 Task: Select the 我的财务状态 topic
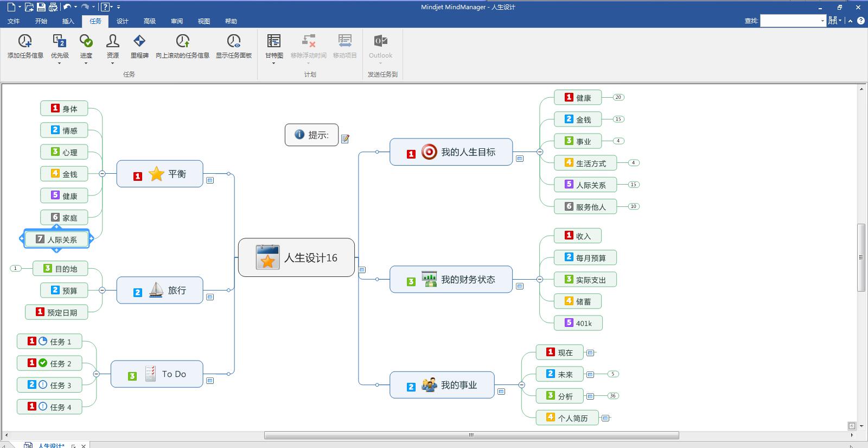[x=451, y=279]
